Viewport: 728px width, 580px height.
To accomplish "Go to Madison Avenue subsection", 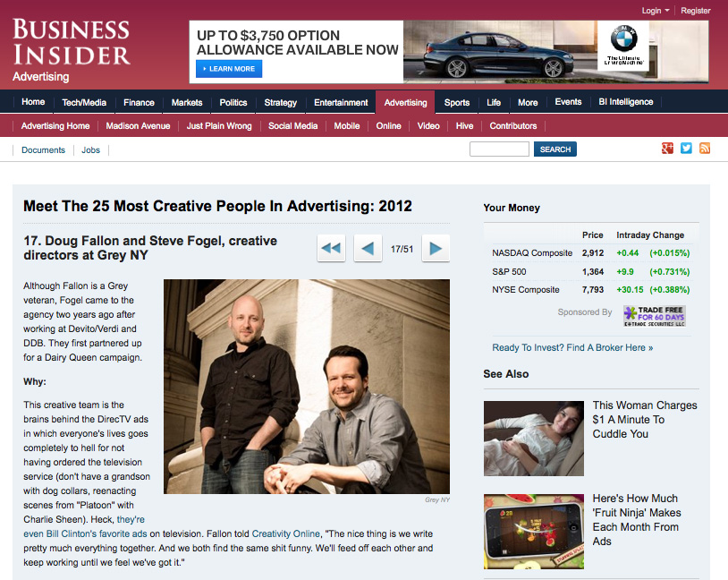I will (x=138, y=126).
